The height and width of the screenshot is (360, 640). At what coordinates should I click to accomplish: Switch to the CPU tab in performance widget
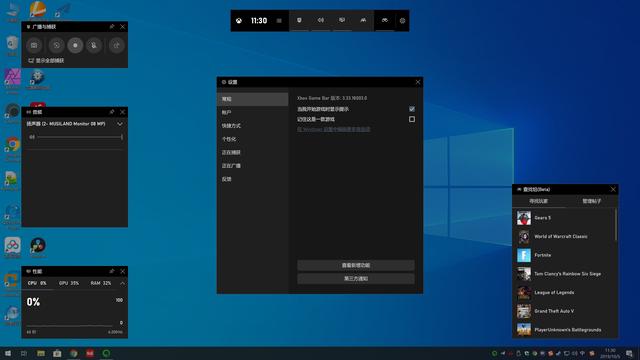pos(37,283)
